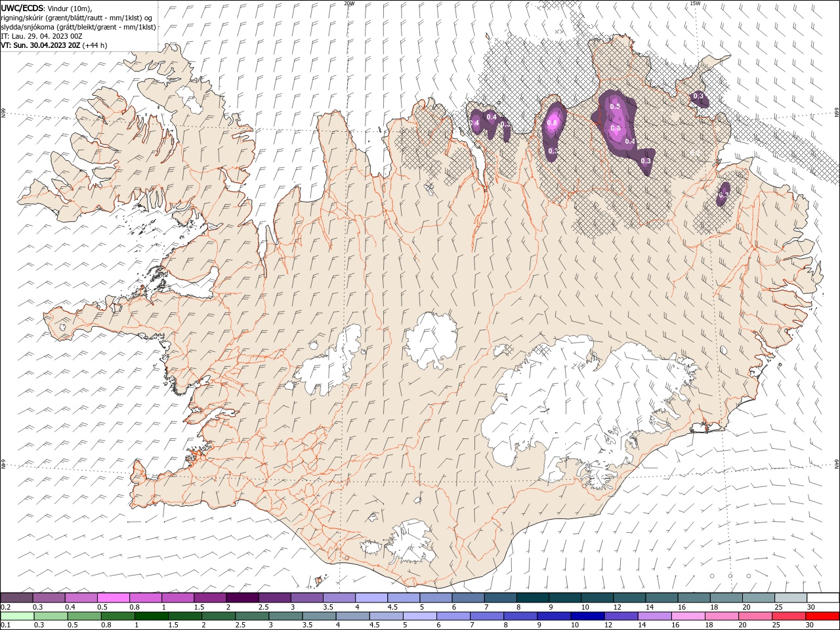The height and width of the screenshot is (630, 840).
Task: Click the 0.8 precipitation value on the map
Action: click(x=552, y=123)
